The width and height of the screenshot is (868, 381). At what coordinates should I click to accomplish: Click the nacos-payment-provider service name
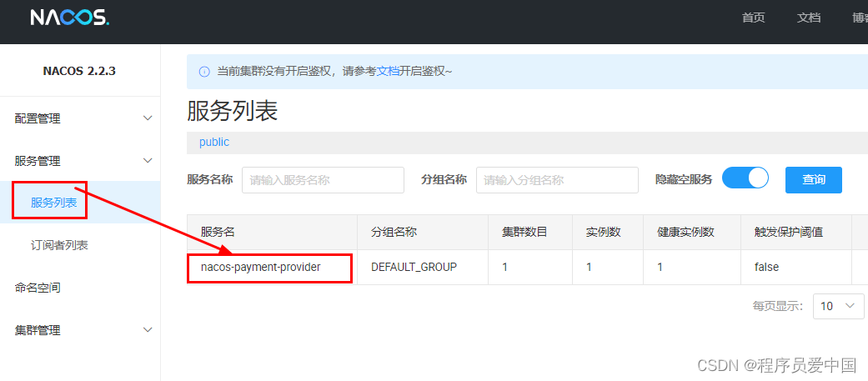(261, 267)
